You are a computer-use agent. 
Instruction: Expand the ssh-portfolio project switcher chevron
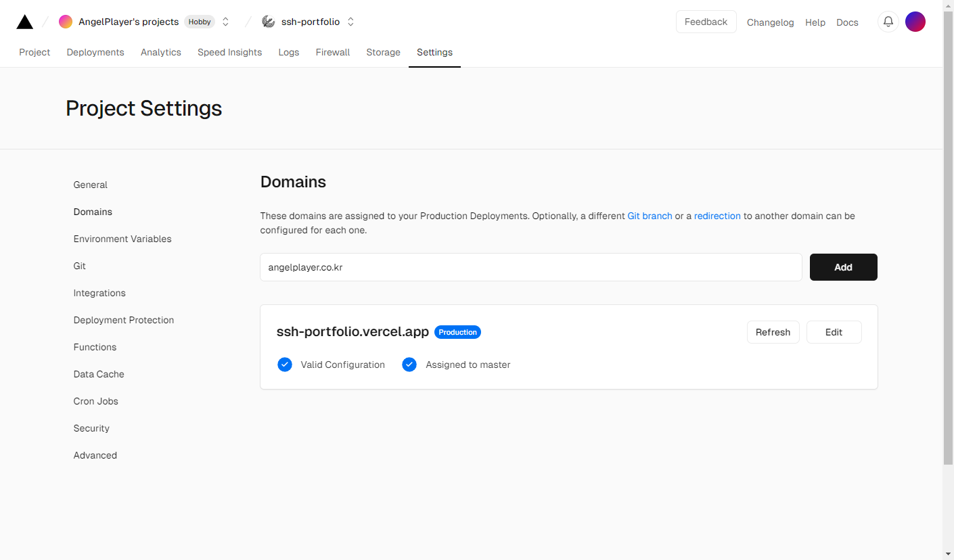350,22
